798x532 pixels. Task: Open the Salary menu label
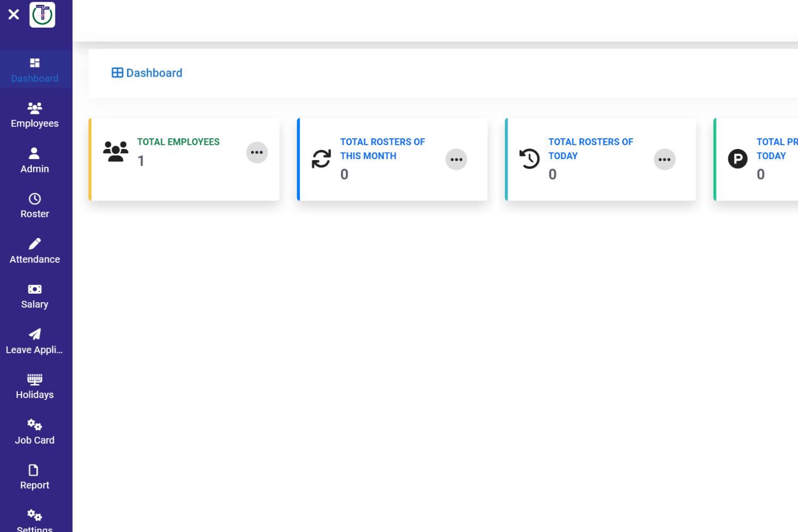[35, 304]
